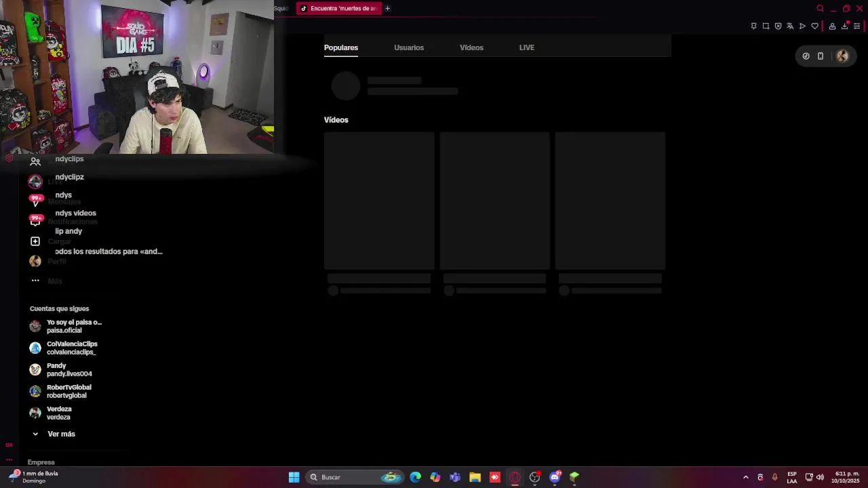Select the 'ndyclips' search suggestion

coord(69,159)
